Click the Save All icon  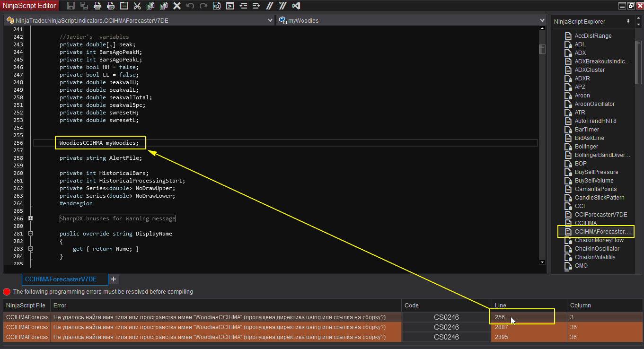click(84, 6)
